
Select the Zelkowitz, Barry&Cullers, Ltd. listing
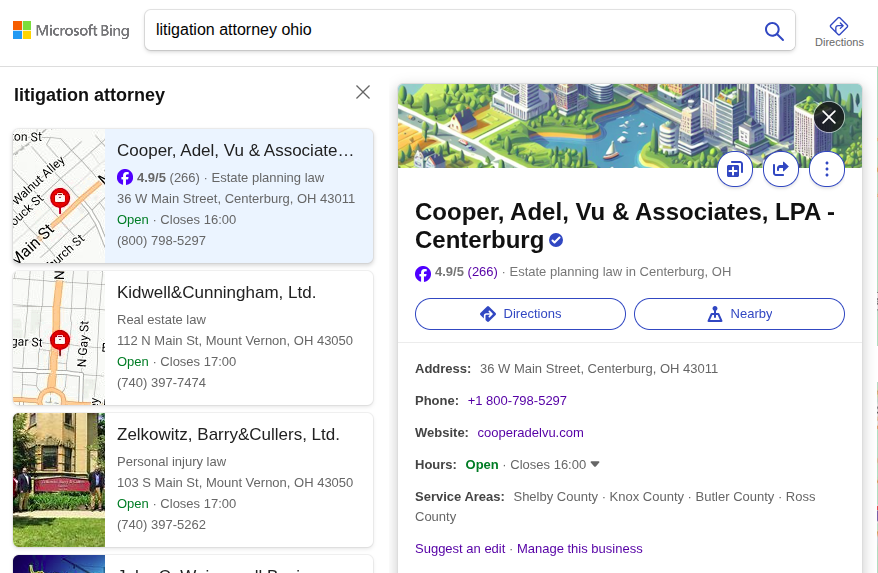click(x=193, y=480)
